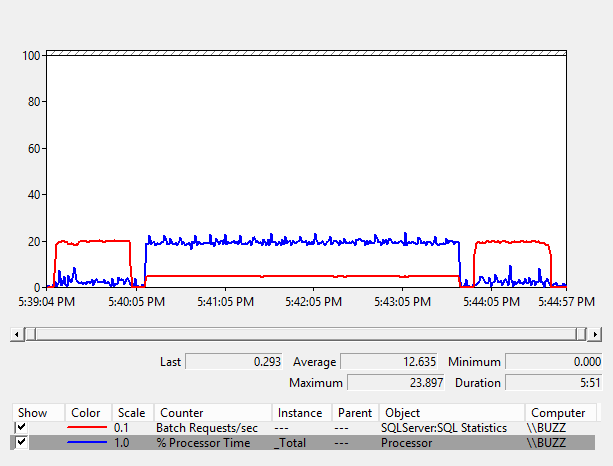Click the time range scrollbar left arrow

coord(17,334)
